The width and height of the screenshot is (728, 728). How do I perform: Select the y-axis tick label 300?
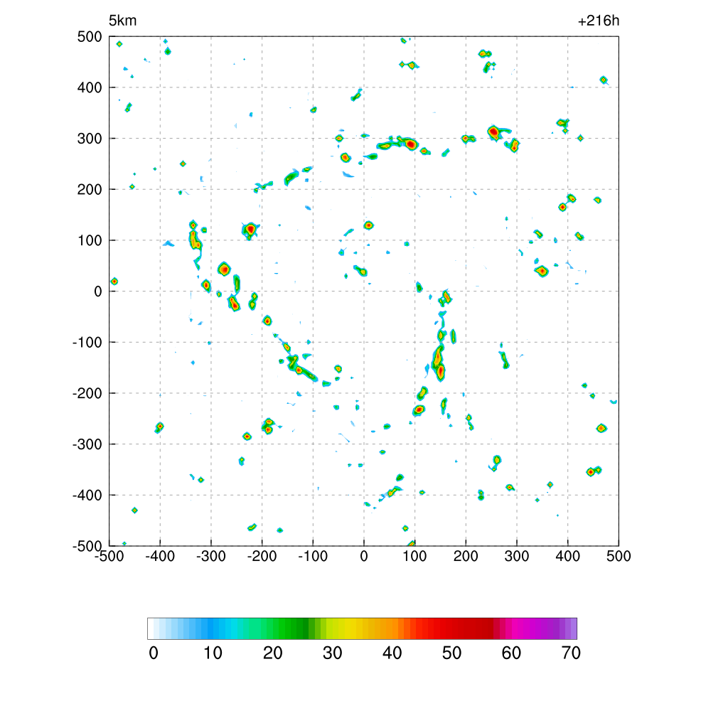coord(90,139)
